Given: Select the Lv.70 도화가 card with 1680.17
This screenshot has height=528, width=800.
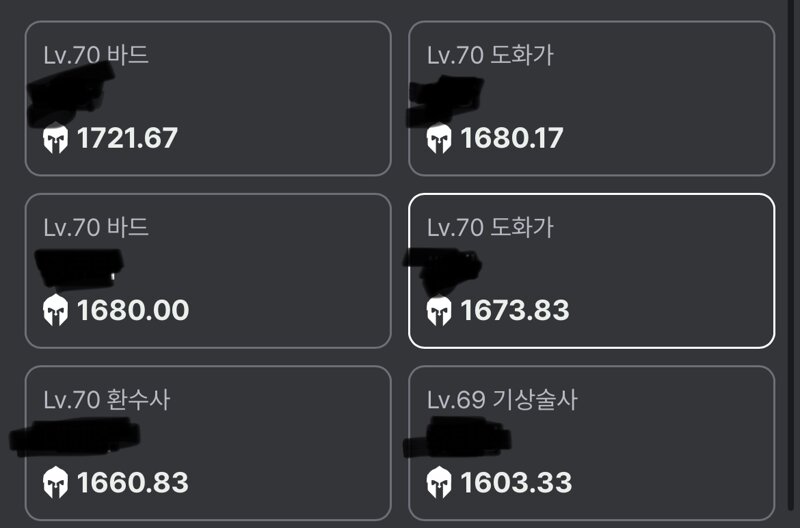Looking at the screenshot, I should coord(592,98).
